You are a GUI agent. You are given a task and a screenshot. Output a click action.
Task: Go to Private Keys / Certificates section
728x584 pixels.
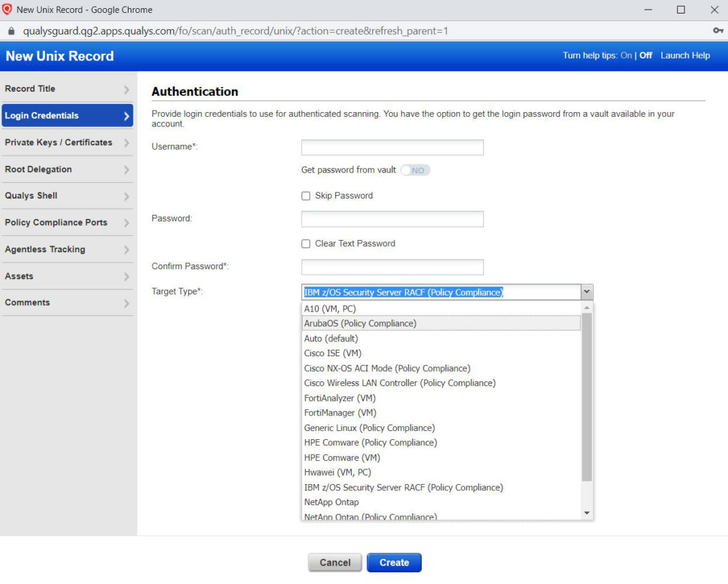point(67,142)
